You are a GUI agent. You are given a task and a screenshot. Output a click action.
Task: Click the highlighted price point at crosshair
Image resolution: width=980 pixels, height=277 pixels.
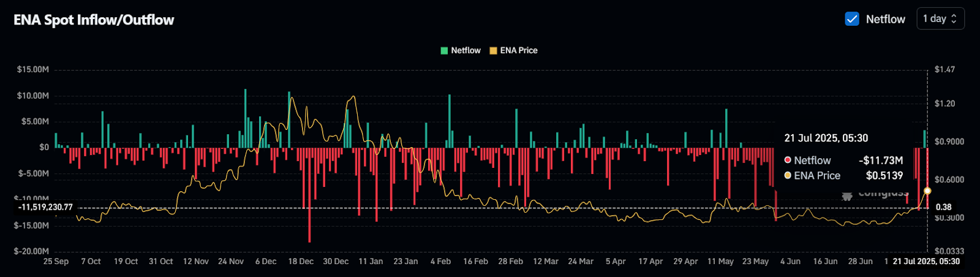(927, 191)
